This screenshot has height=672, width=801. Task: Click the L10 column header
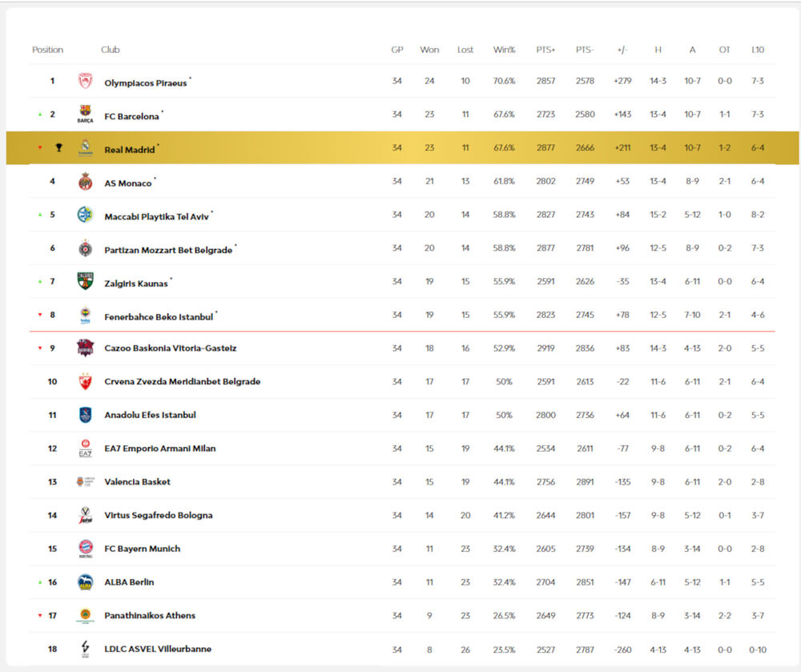pyautogui.click(x=757, y=50)
